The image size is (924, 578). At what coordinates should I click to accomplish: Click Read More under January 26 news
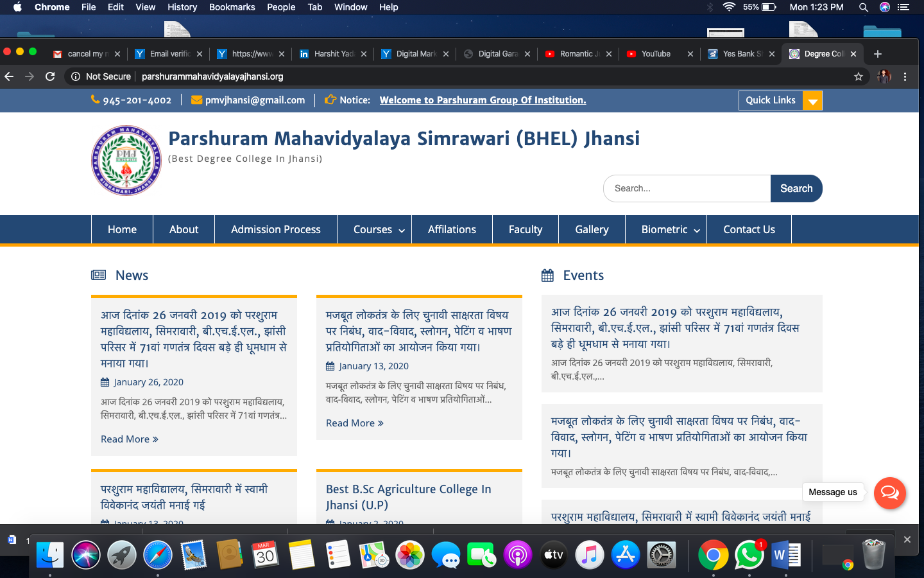pos(130,439)
